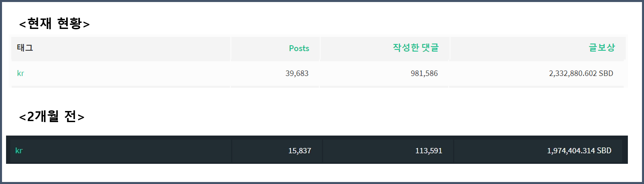The image size is (644, 184).
Task: Click the 15,837 posts value
Action: pyautogui.click(x=300, y=151)
